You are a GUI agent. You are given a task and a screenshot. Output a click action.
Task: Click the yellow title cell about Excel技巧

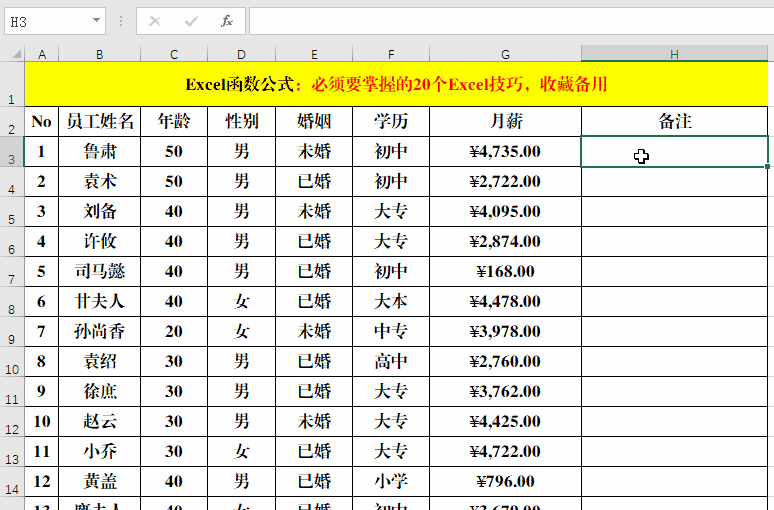point(396,84)
